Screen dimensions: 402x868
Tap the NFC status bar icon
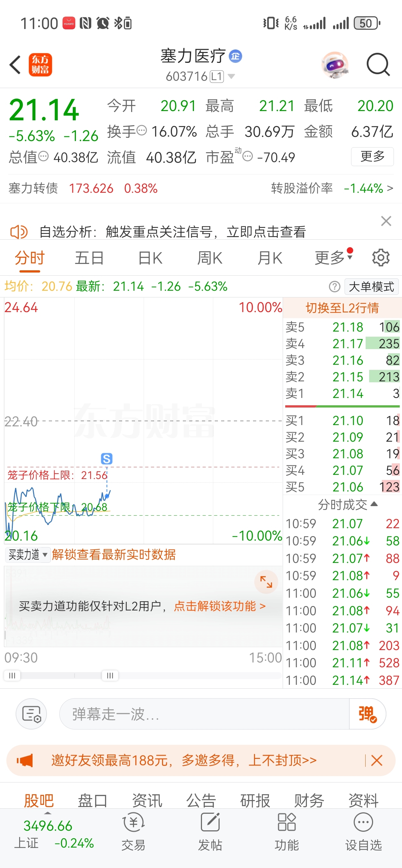[86, 23]
